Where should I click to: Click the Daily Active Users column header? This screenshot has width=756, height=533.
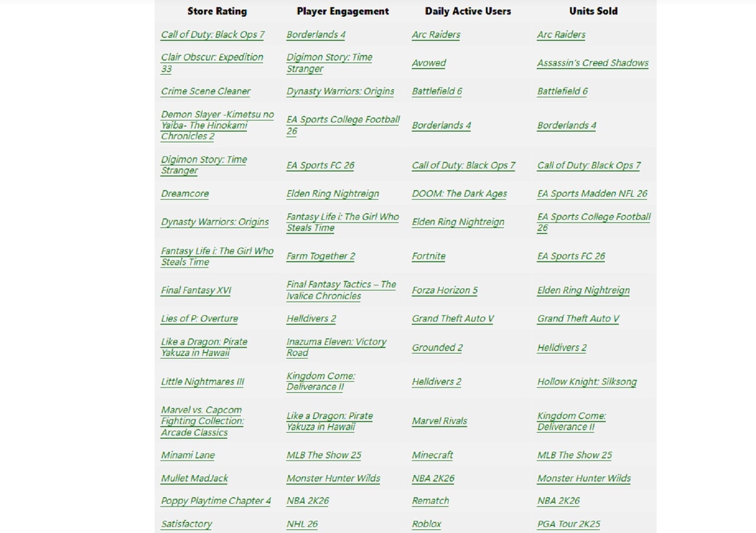468,11
